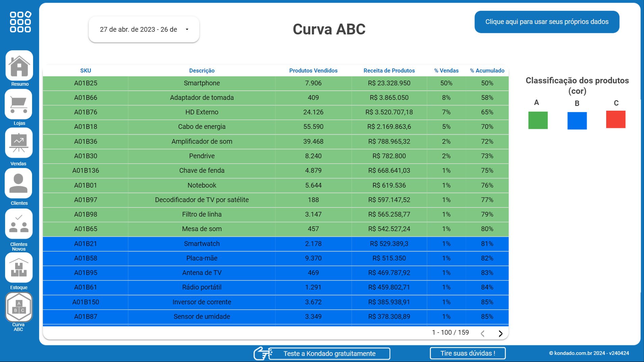Open the Curva ABC hexagon icon
The image size is (644, 362).
click(x=19, y=307)
